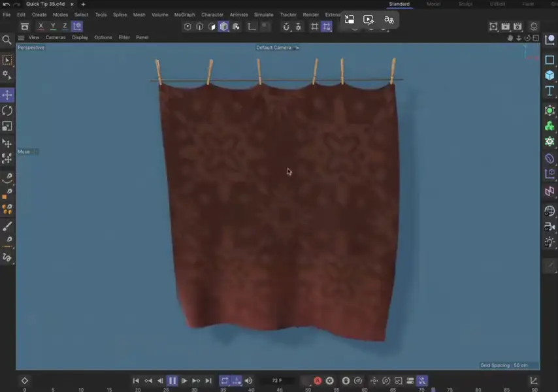Select the Rotate tool
Image resolution: width=558 pixels, height=392 pixels.
pos(7,110)
